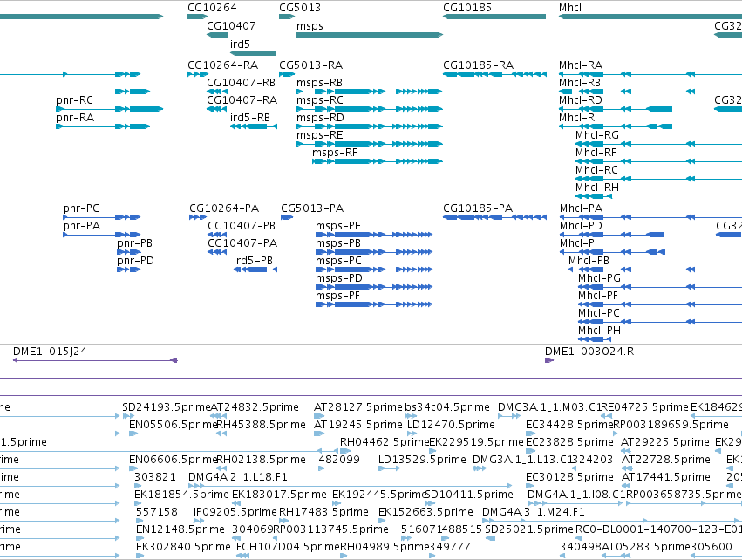The image size is (742, 560).
Task: Select the transcript label "msps-RF"
Action: click(335, 153)
